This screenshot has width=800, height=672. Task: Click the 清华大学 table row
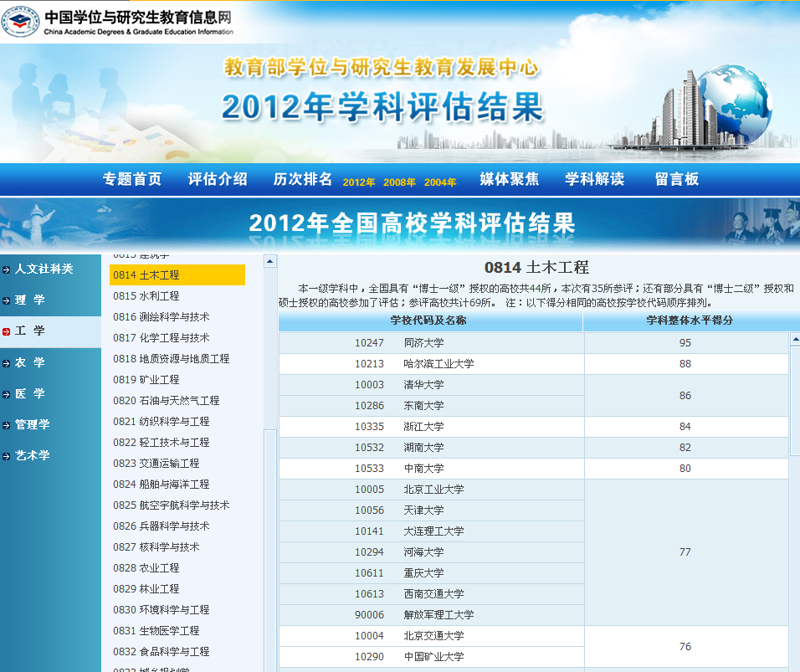pos(431,385)
